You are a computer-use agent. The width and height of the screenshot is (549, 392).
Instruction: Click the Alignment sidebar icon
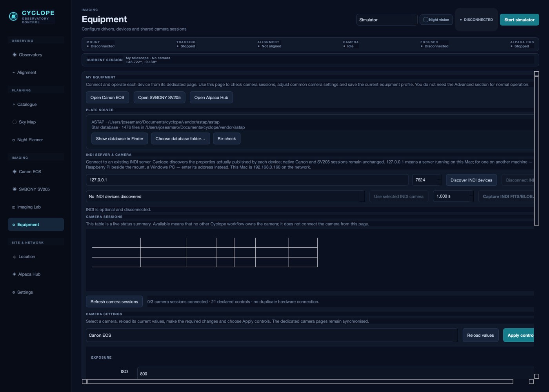pyautogui.click(x=14, y=73)
